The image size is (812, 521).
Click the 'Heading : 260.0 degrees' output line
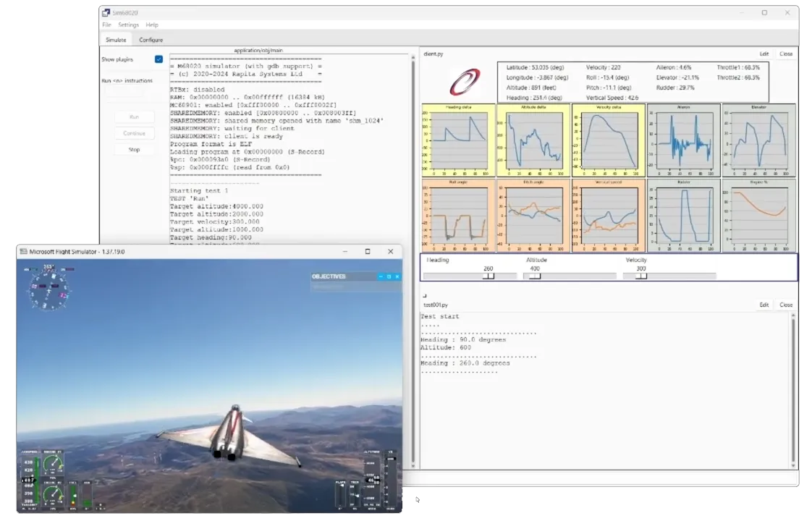[x=465, y=363]
